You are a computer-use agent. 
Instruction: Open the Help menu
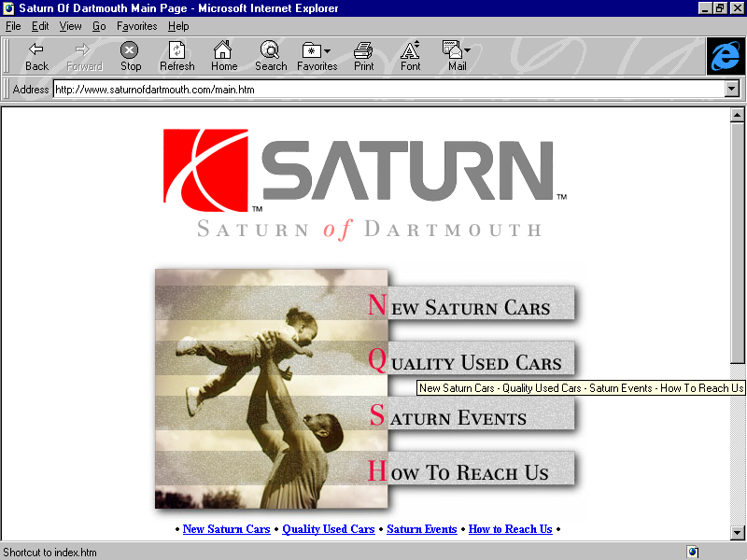(x=178, y=26)
